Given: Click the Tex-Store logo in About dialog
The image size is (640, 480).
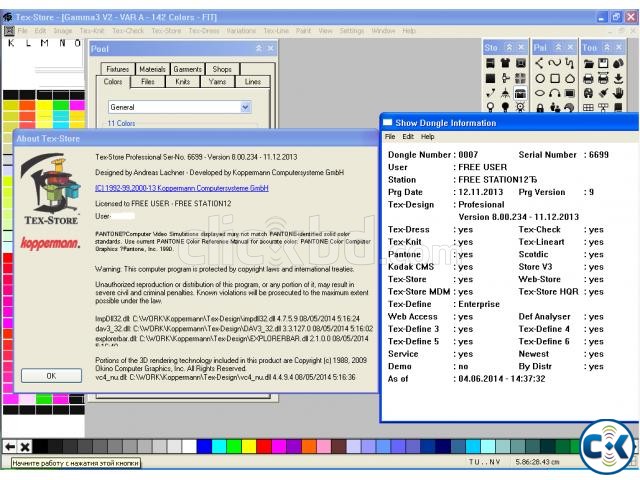Looking at the screenshot, I should pos(51,188).
